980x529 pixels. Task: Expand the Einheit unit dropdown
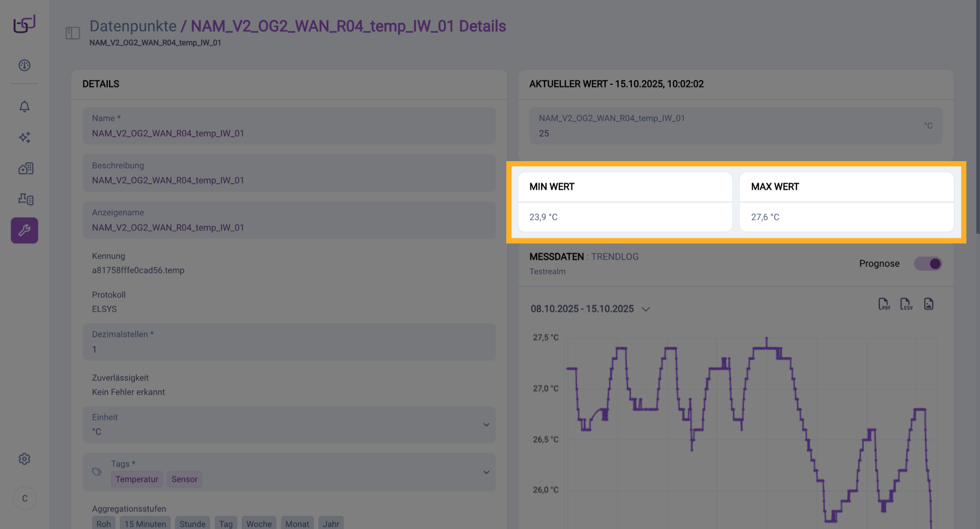pyautogui.click(x=486, y=425)
